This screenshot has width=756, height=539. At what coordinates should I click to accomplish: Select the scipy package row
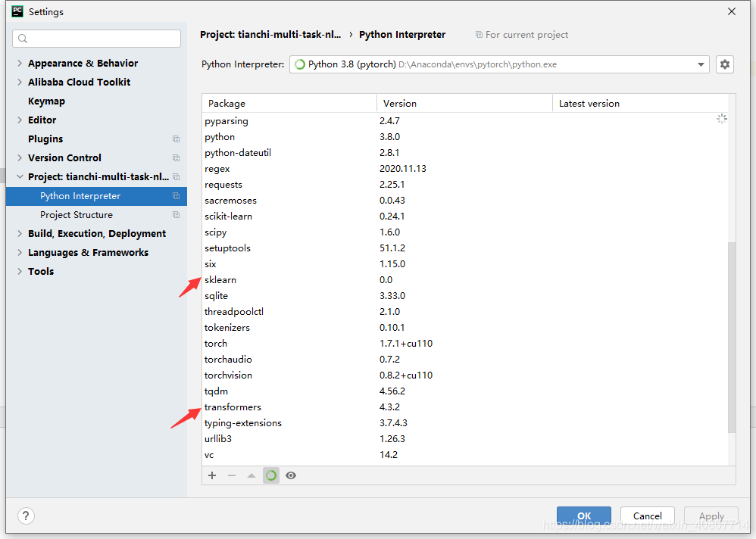point(465,232)
